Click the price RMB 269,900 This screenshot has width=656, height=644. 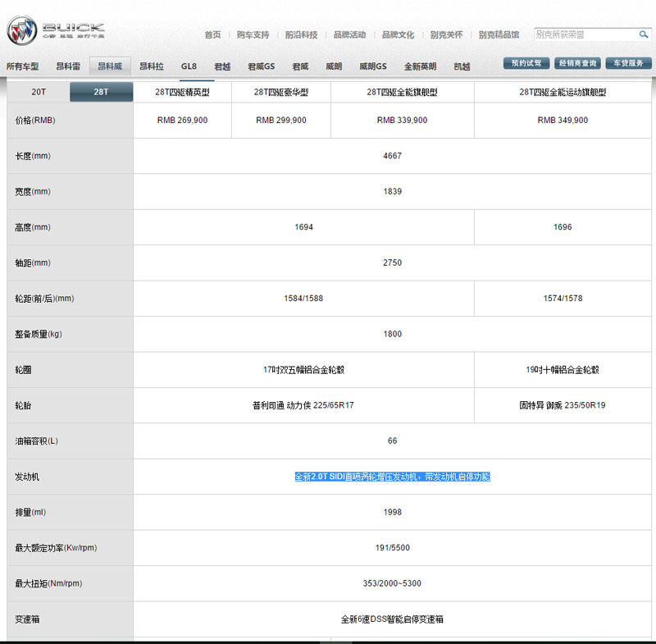(x=182, y=120)
